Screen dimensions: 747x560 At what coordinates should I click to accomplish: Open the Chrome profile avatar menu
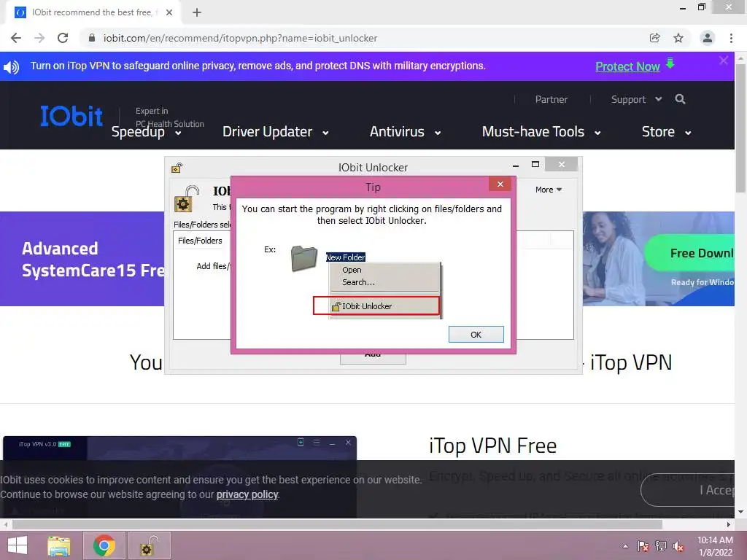[708, 38]
